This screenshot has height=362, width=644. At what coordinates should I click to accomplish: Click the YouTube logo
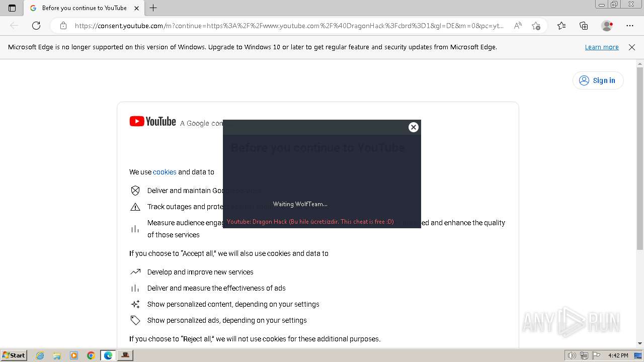pos(152,121)
